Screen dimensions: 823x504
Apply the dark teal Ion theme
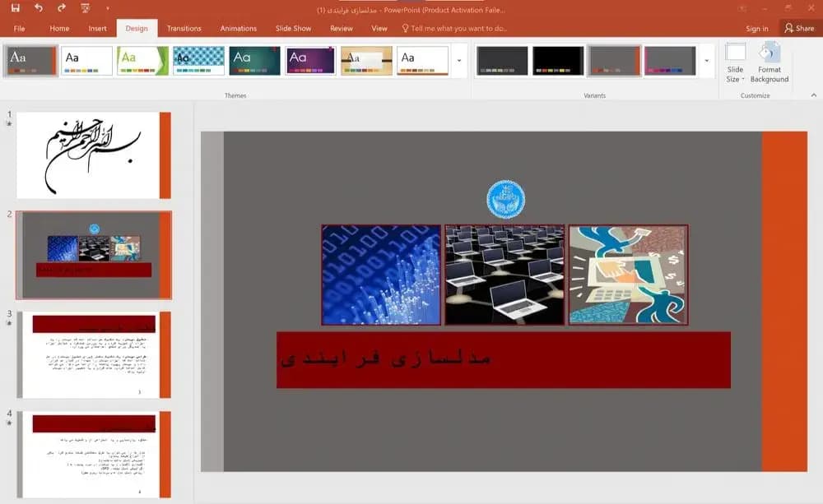click(x=254, y=61)
